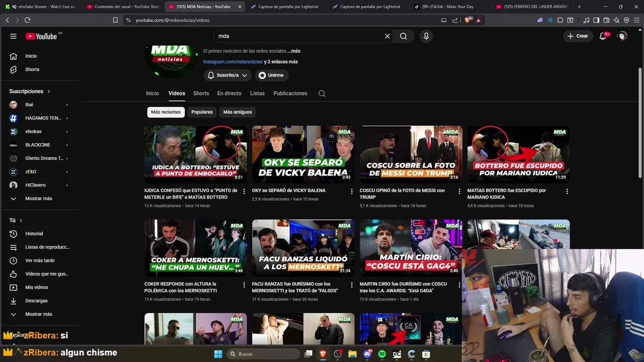Switch to the Listas channel tab
The height and width of the screenshot is (362, 644).
click(257, 94)
